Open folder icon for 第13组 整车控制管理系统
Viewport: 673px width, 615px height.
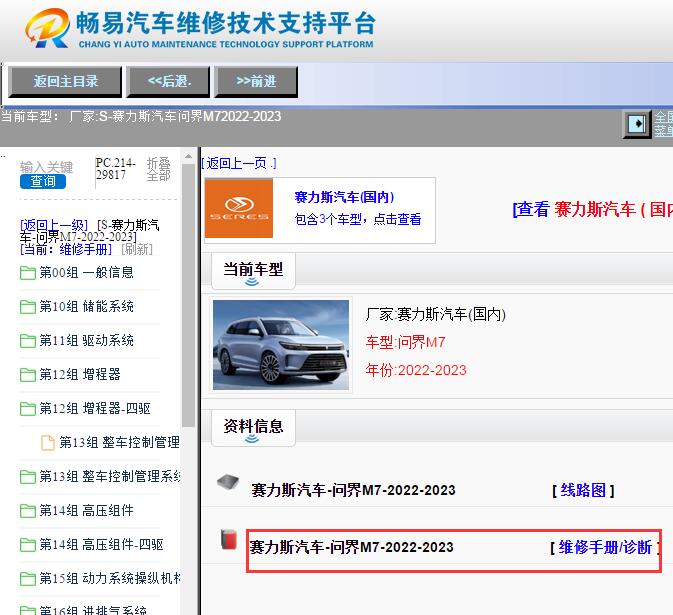point(28,477)
